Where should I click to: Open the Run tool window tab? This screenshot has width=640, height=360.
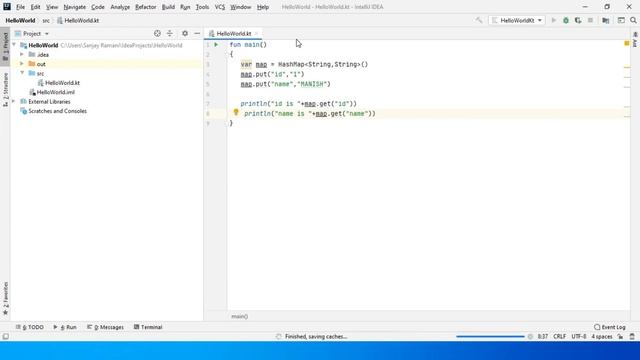tap(65, 327)
